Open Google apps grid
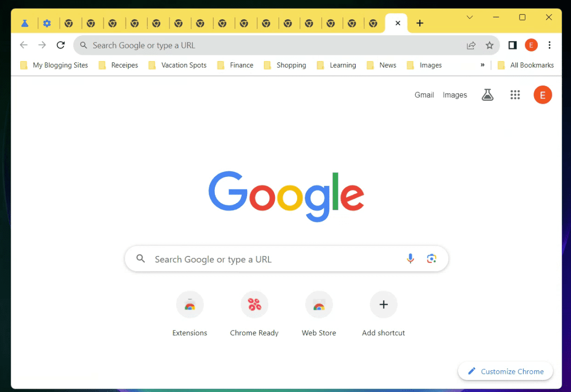 (515, 95)
